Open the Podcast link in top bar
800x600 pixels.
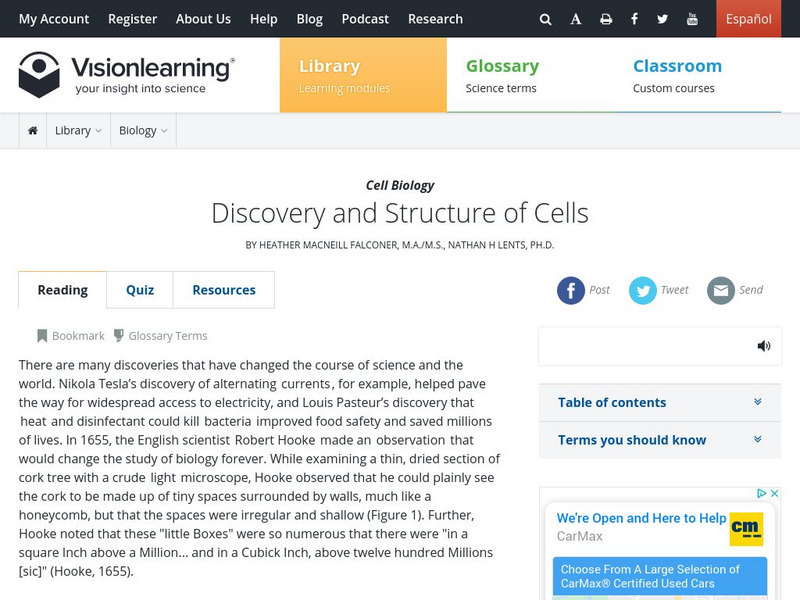(x=365, y=19)
